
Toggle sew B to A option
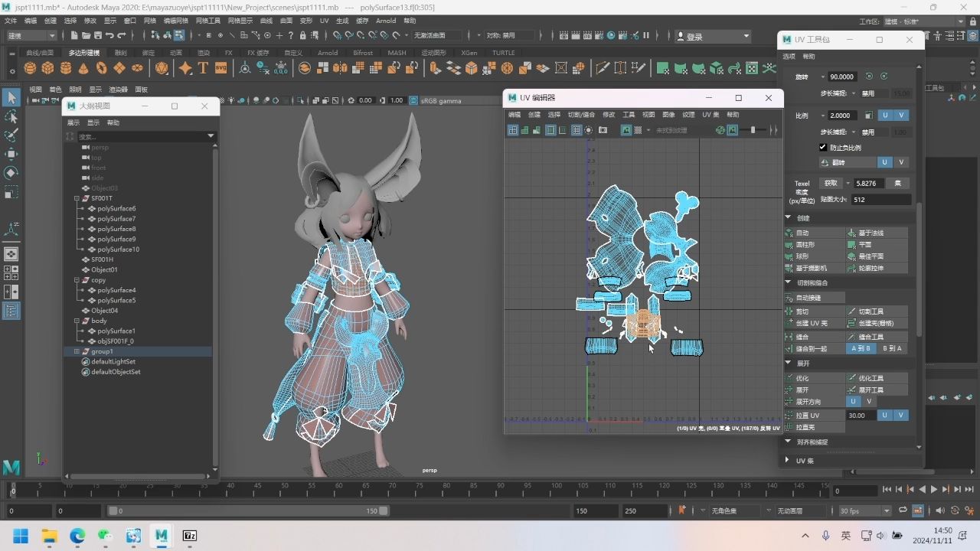892,348
